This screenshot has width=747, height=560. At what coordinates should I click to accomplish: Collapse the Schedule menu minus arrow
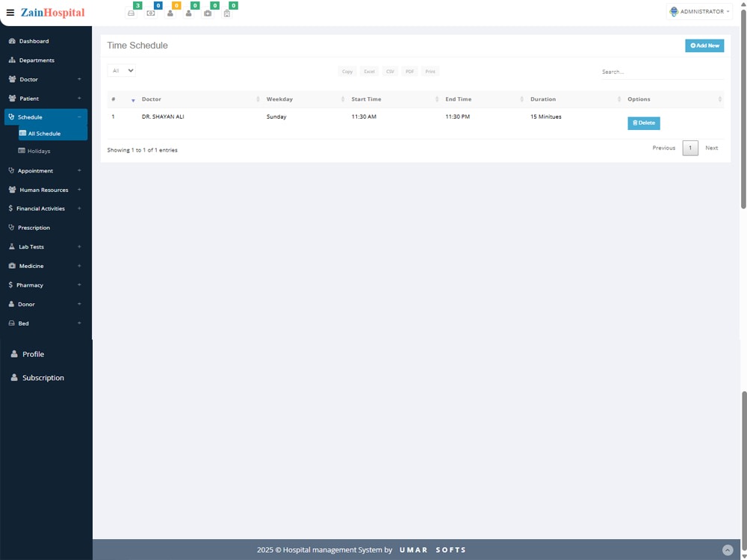pyautogui.click(x=79, y=117)
